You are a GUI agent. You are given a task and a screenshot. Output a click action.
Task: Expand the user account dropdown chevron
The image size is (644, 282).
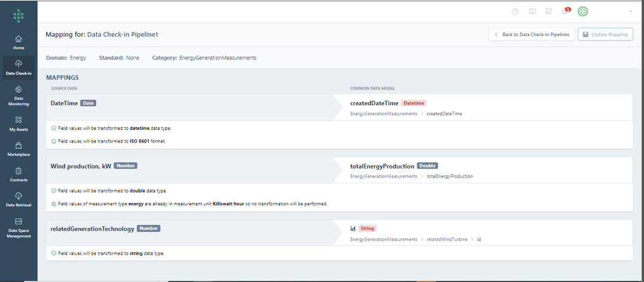[630, 11]
